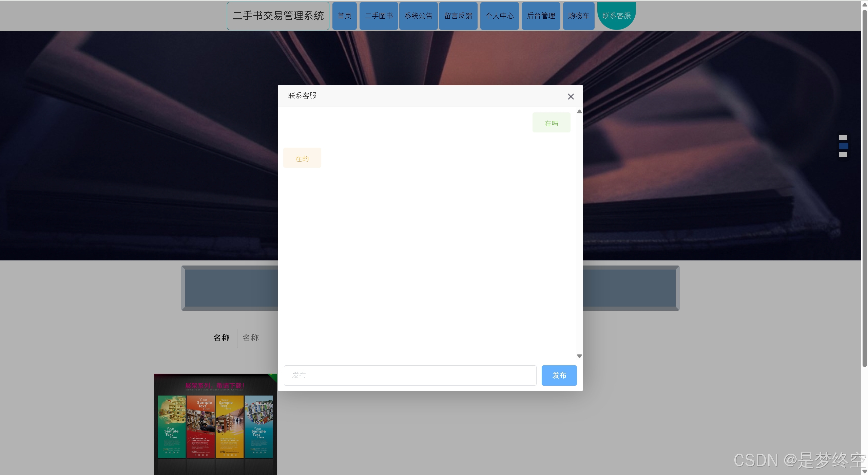This screenshot has height=475, width=868.
Task: Click the page vertical scrollbar thumb
Action: (864, 188)
